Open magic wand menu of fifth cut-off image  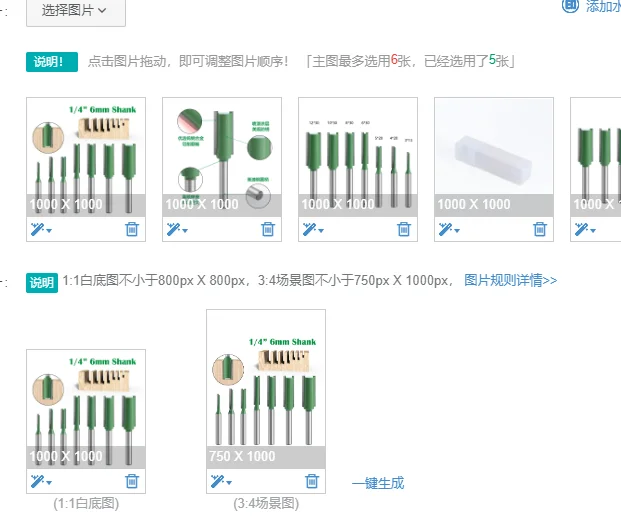tap(581, 229)
